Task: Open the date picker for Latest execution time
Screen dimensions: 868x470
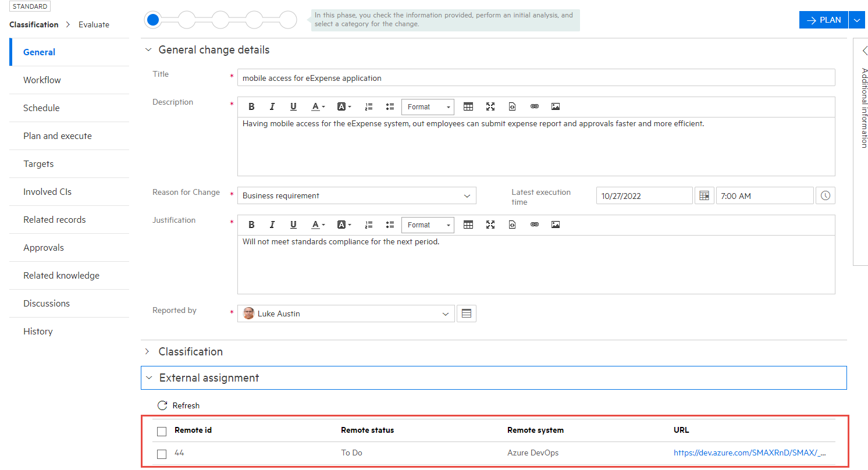Action: pyautogui.click(x=704, y=195)
